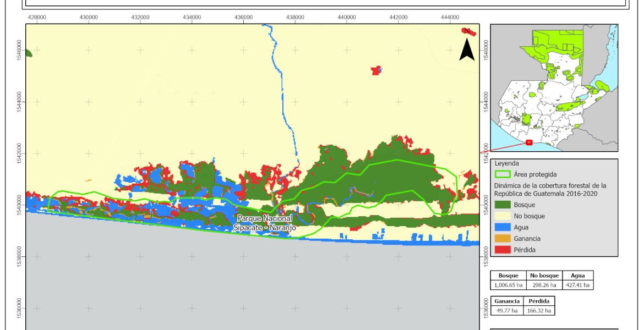Screen dimensions: 644x330
Task: Click the 427.41 ha Agua table cell
Action: [x=578, y=285]
